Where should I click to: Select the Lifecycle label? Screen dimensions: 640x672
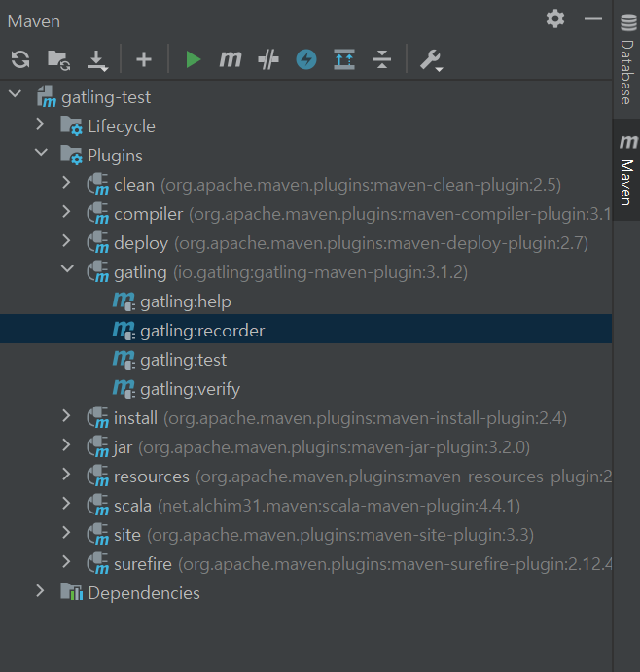pyautogui.click(x=122, y=126)
